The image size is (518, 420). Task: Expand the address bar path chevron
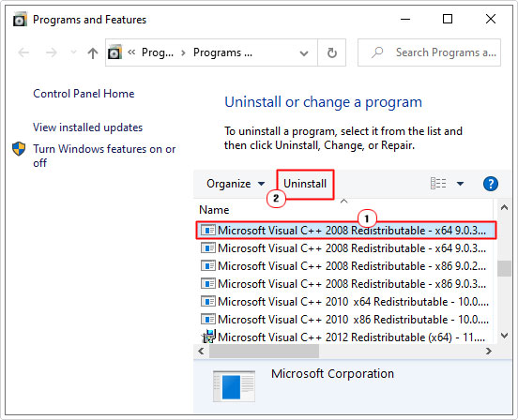point(131,52)
